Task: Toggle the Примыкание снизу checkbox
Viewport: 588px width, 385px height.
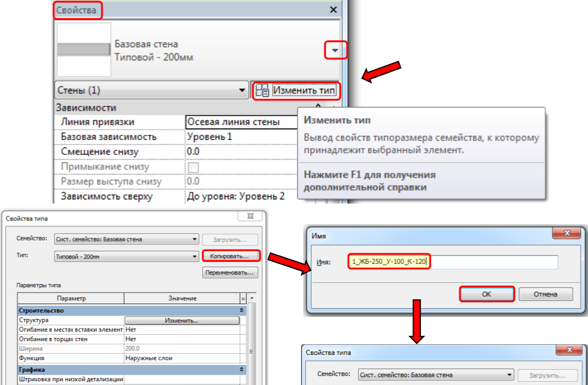Action: coord(193,167)
